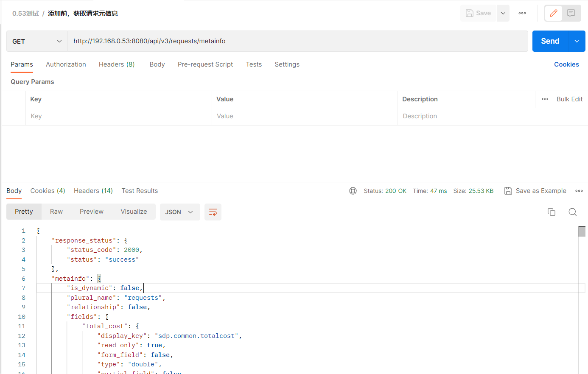Click the "total_cost" key on line 11
588x374 pixels.
[x=105, y=326]
